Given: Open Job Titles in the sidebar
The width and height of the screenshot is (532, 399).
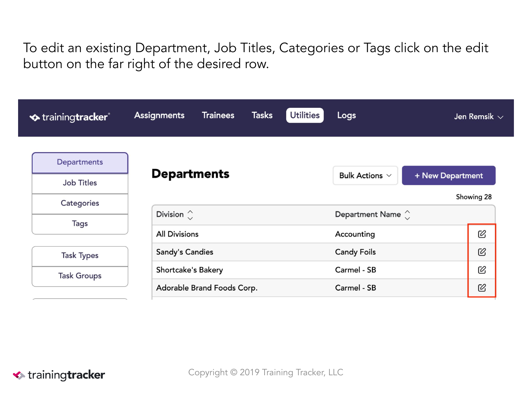Looking at the screenshot, I should point(80,183).
